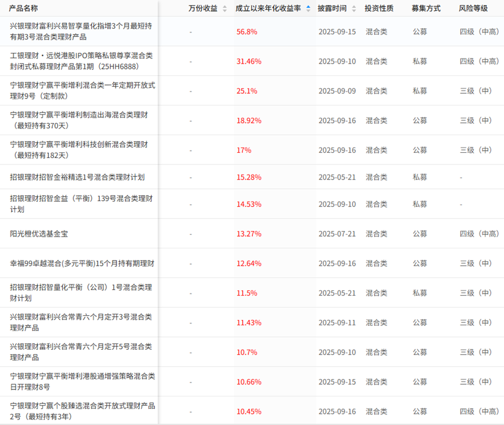Image resolution: width=504 pixels, height=425 pixels.
Task: Open 宁银理财宁赢个股臻选2号 product
Action: 82,411
